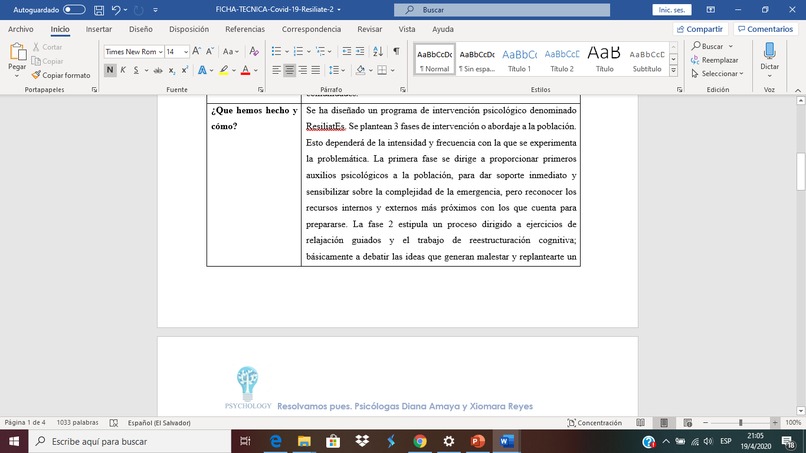
Task: Decrease paragraph indent
Action: [346, 51]
